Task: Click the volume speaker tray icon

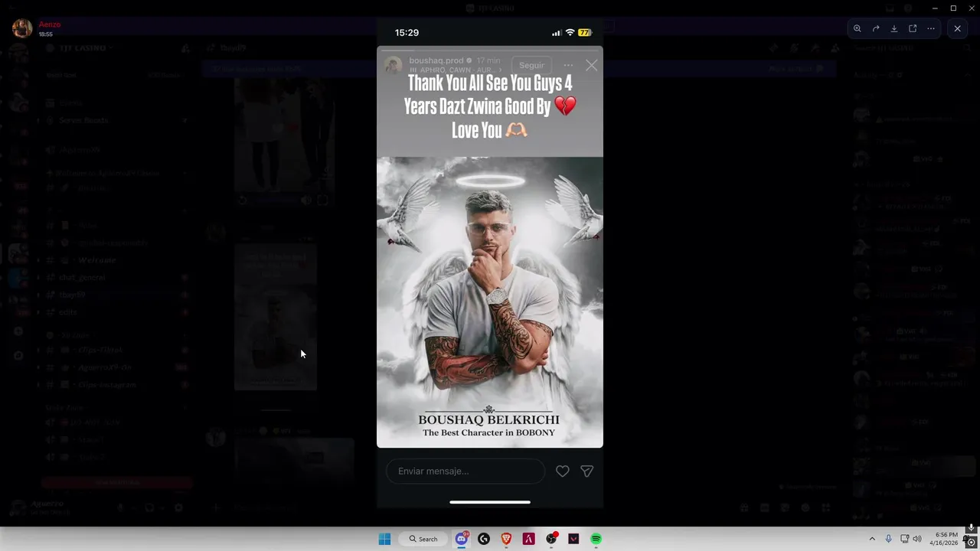Action: tap(917, 539)
